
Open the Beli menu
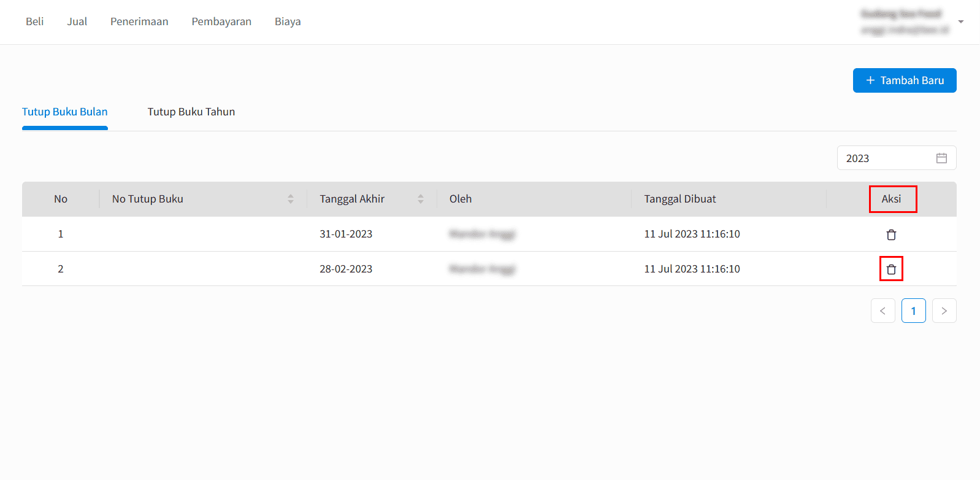pyautogui.click(x=35, y=21)
